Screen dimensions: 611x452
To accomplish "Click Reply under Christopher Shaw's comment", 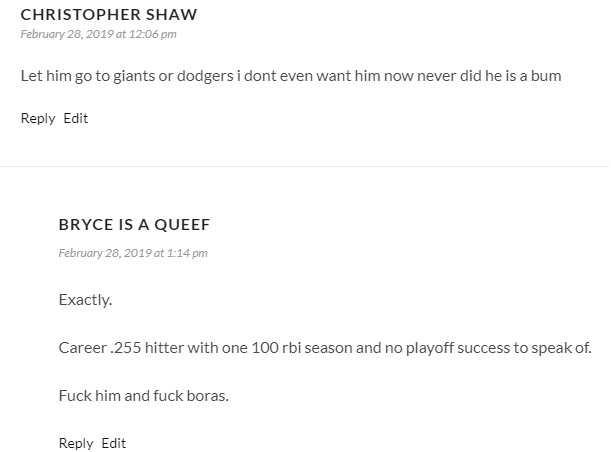I will [38, 118].
